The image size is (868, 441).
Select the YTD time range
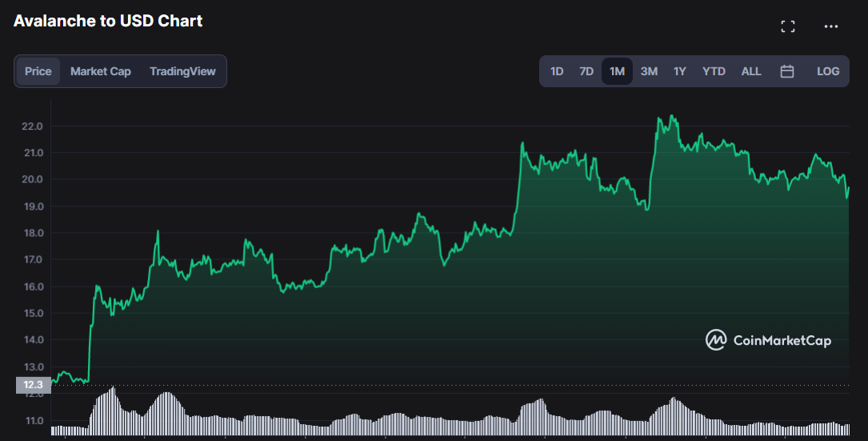714,71
